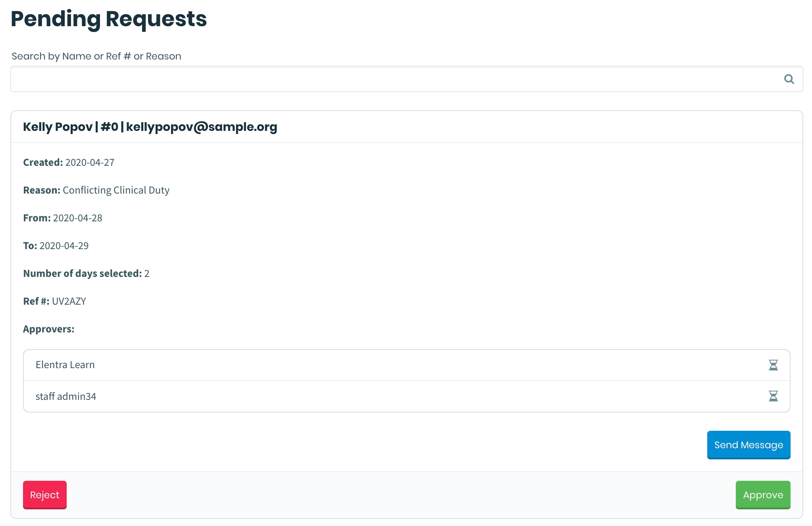This screenshot has width=812, height=526.
Task: Click the Created date 2020-04-27
Action: [x=90, y=163]
